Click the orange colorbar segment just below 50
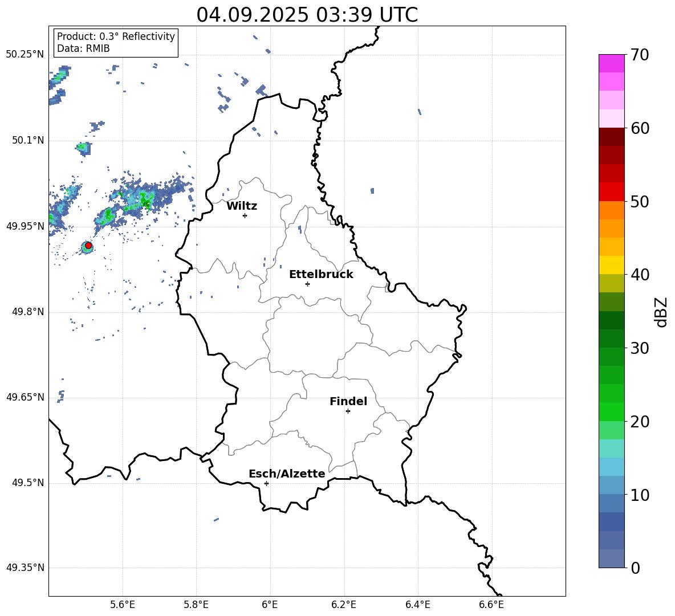675x616 pixels. coord(611,210)
